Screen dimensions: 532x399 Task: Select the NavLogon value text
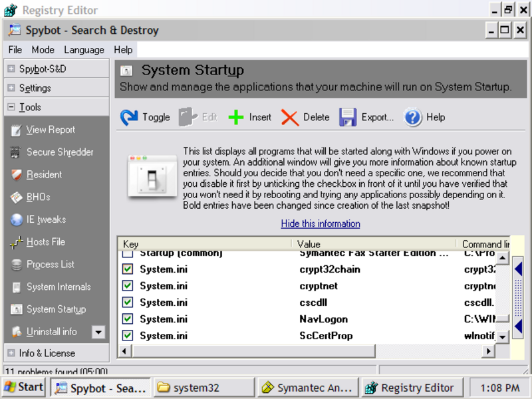(323, 319)
